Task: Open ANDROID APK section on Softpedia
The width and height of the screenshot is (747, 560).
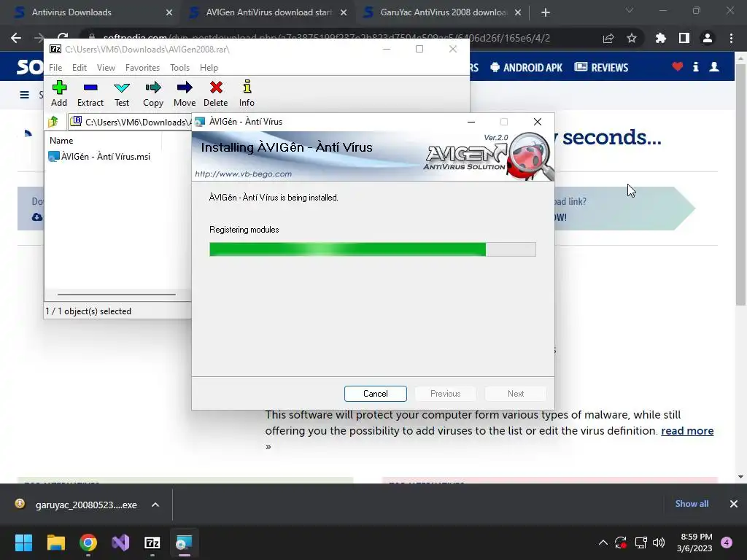Action: click(x=527, y=68)
